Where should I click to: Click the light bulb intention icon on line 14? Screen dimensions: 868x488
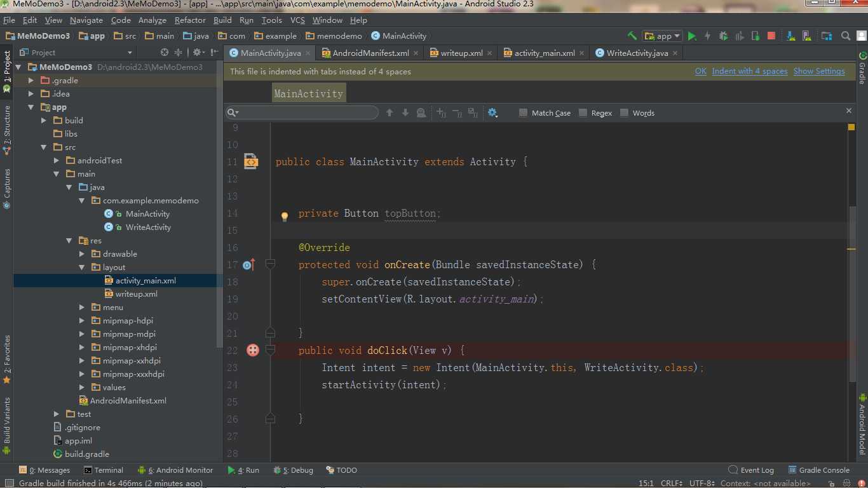[x=285, y=216]
